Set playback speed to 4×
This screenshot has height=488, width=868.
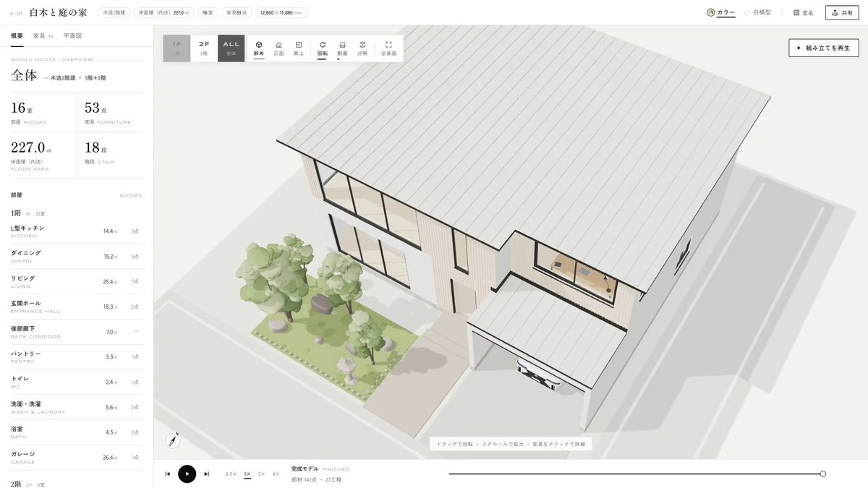276,474
